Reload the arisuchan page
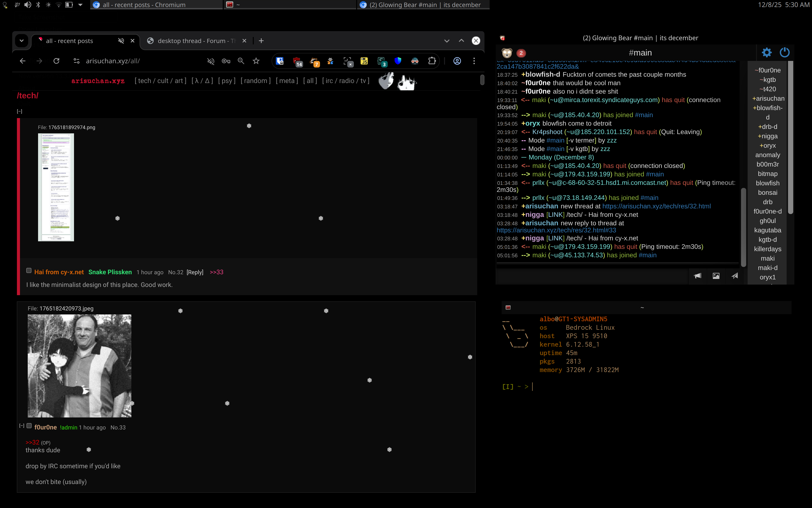This screenshot has width=812, height=508. point(56,61)
